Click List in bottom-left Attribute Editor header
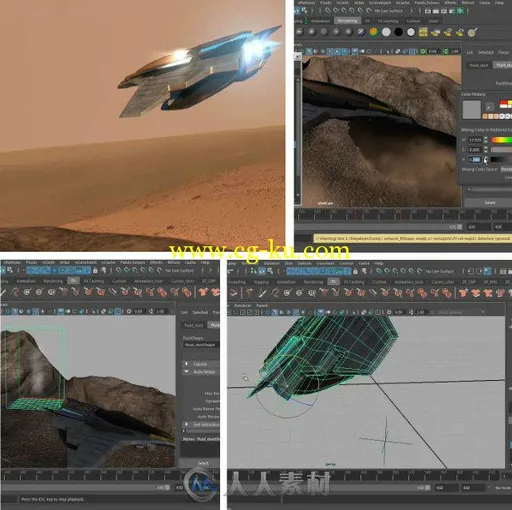The height and width of the screenshot is (510, 512). click(184, 312)
